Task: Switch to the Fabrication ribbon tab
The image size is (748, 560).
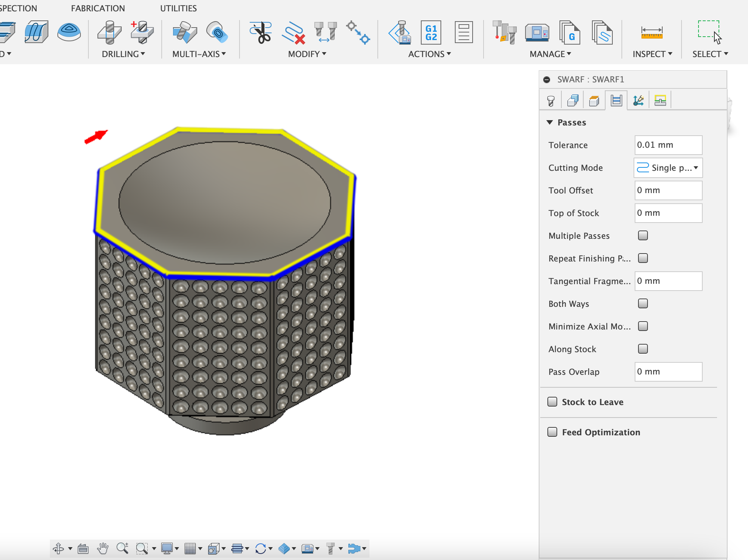Action: (x=97, y=8)
